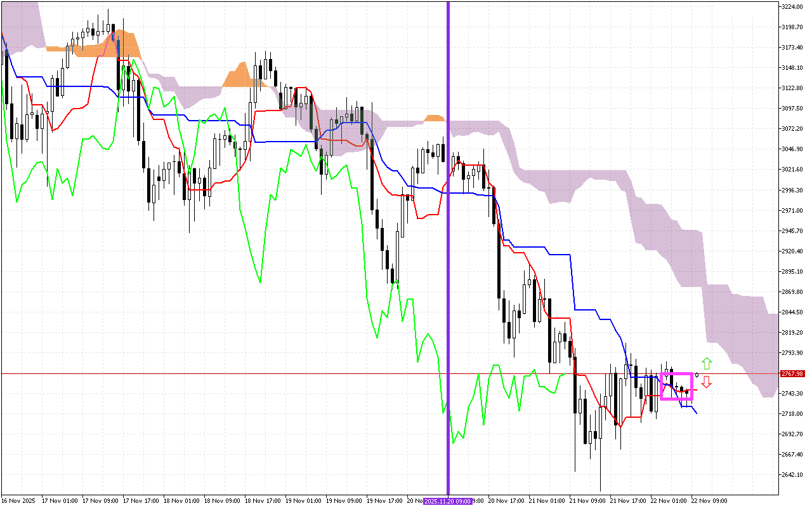812x508 pixels.
Task: Click the red horizontal price line
Action: tap(254, 373)
